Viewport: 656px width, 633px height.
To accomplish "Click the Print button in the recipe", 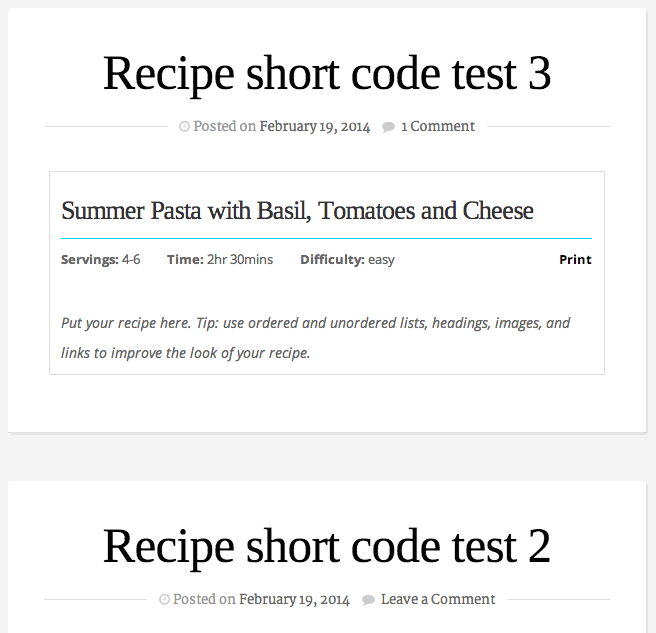I will tap(575, 260).
